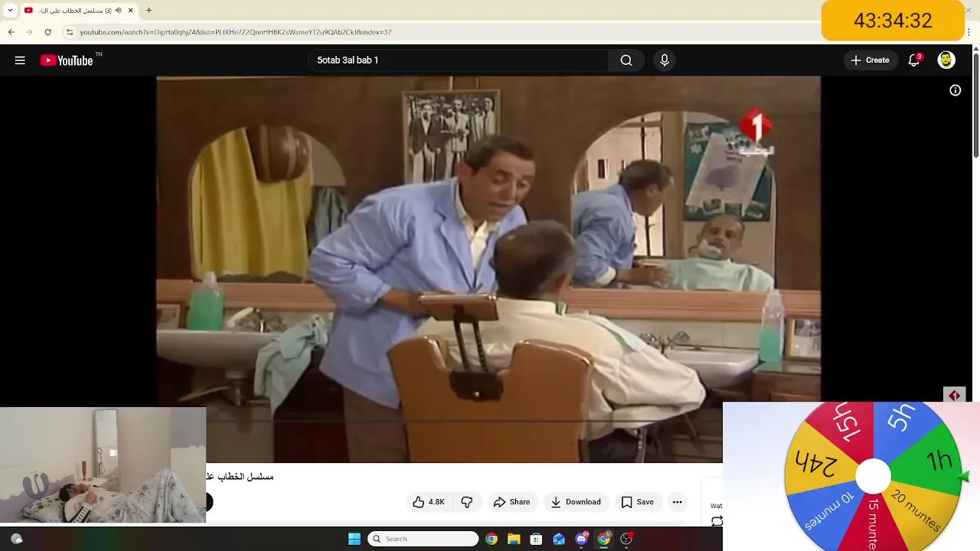Go back in browser history
The image size is (980, 551).
[11, 32]
